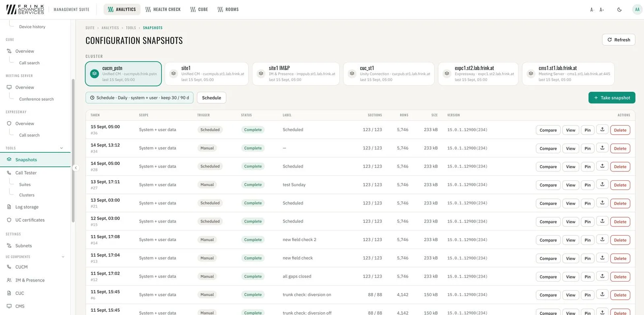
Task: Click the sidebar vertical scrollbar
Action: tap(73, 151)
